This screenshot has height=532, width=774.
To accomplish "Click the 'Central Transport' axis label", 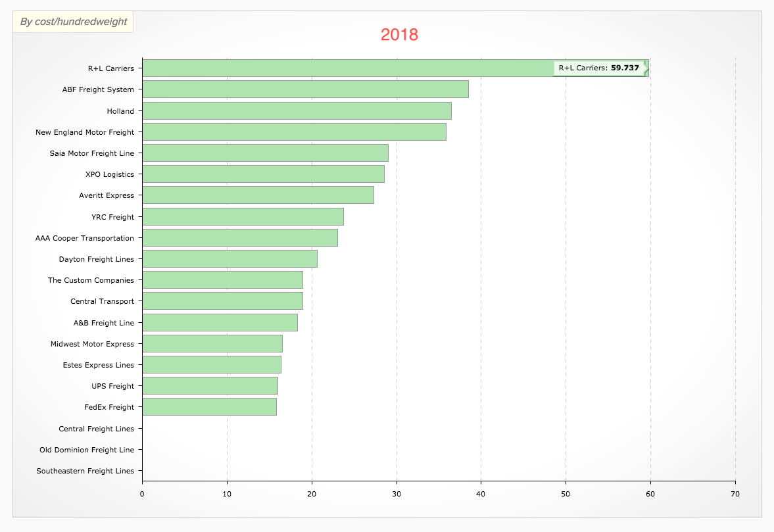I will point(102,302).
